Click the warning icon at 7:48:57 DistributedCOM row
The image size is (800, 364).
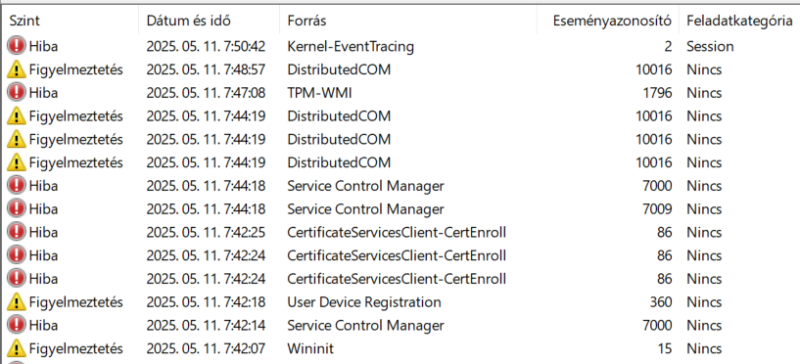pos(17,69)
